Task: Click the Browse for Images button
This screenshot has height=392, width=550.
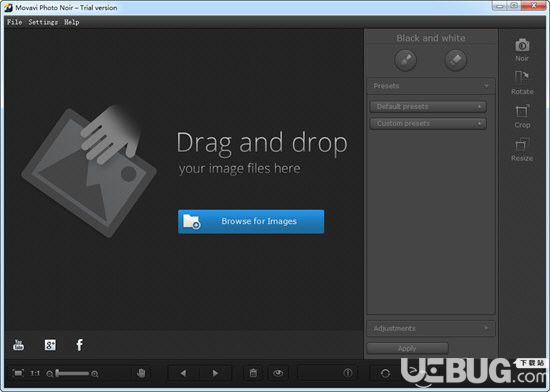Action: (251, 221)
